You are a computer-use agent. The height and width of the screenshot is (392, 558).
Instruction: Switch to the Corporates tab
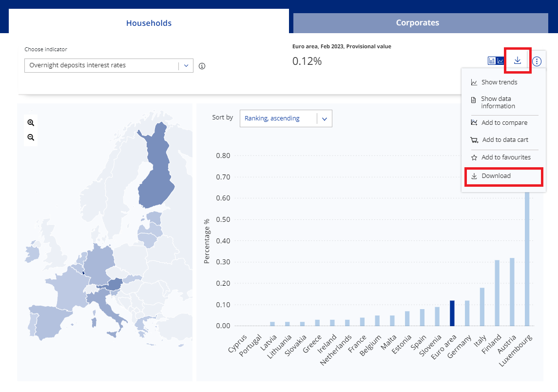pos(417,23)
